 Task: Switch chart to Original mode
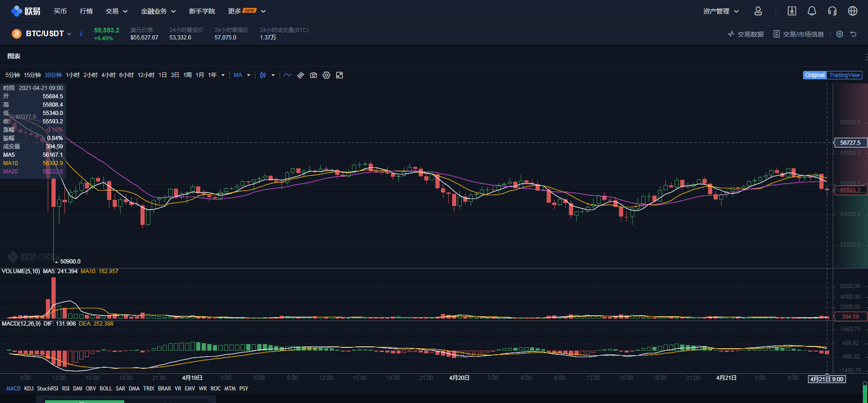(x=815, y=75)
